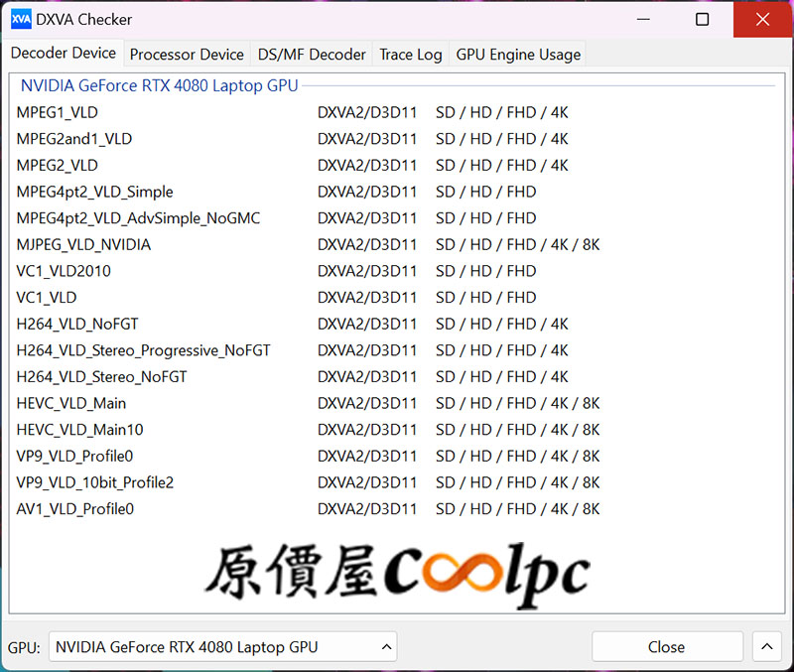Click the GPU: label
This screenshot has width=794, height=672.
[24, 648]
